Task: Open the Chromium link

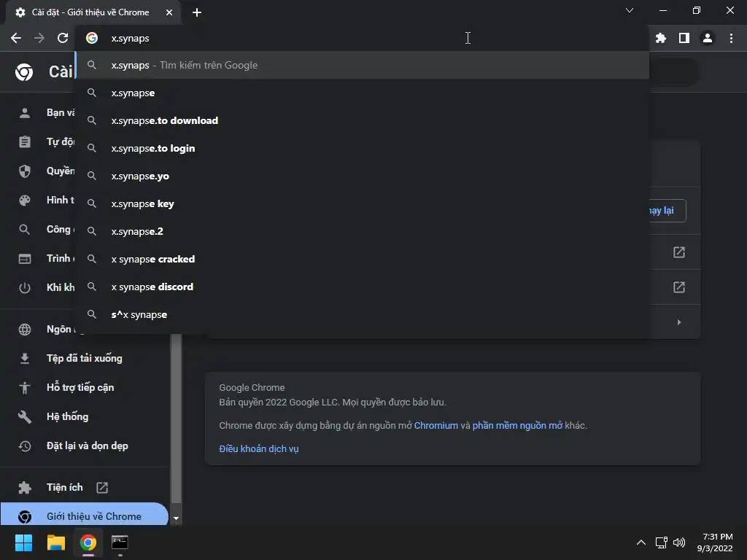Action: click(x=436, y=425)
